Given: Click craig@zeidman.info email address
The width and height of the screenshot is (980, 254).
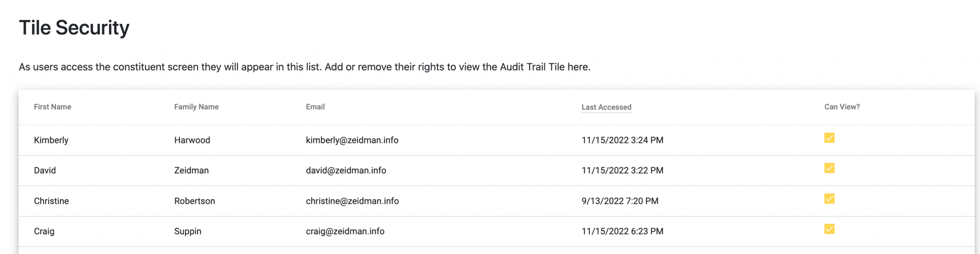Looking at the screenshot, I should point(345,231).
